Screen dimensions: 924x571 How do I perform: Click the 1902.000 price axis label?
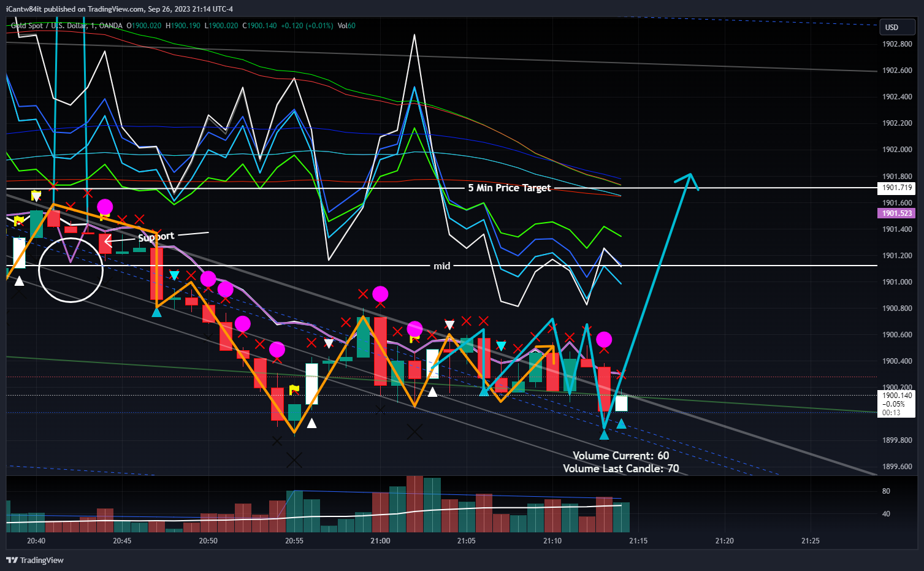(897, 150)
